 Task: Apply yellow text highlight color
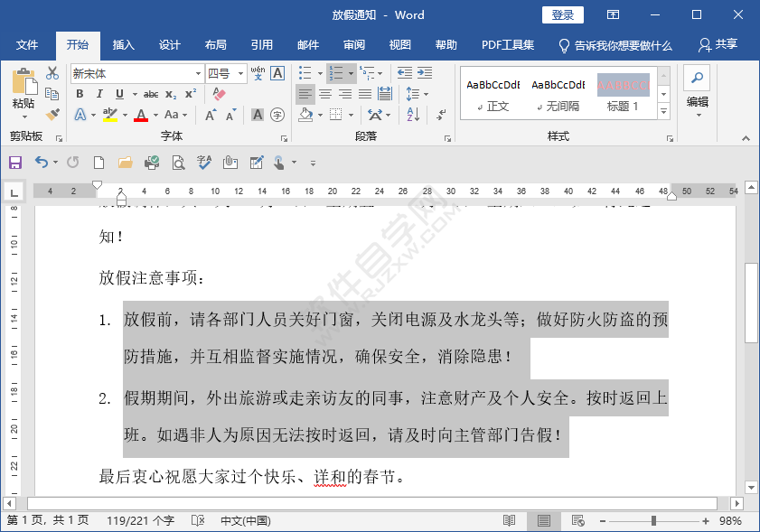108,114
